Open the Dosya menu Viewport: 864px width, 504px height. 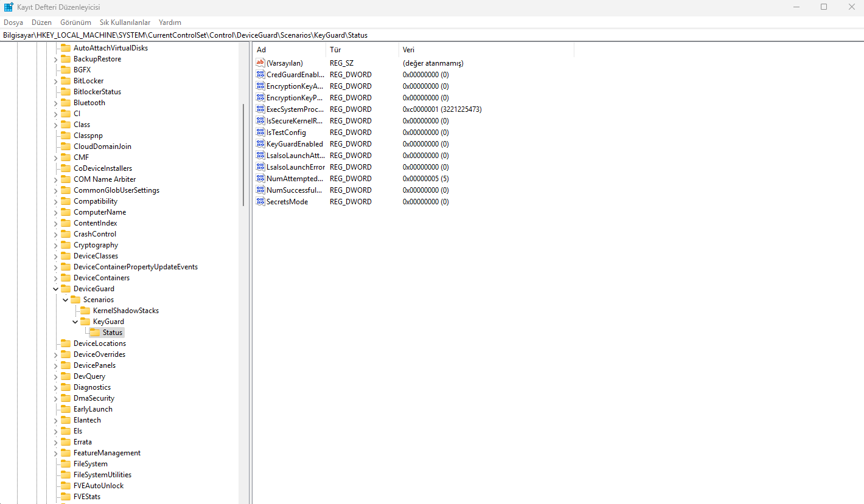point(13,22)
